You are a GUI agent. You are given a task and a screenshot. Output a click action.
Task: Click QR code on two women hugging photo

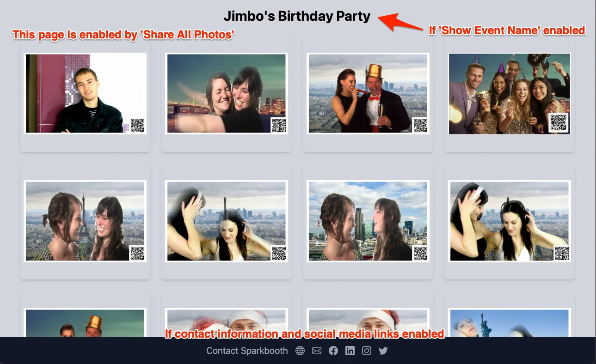[279, 126]
